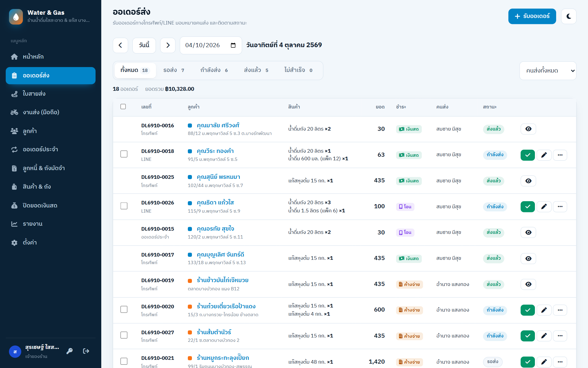Screen dimensions: 588x368
Task: Go to next day arrow button
Action: click(168, 45)
